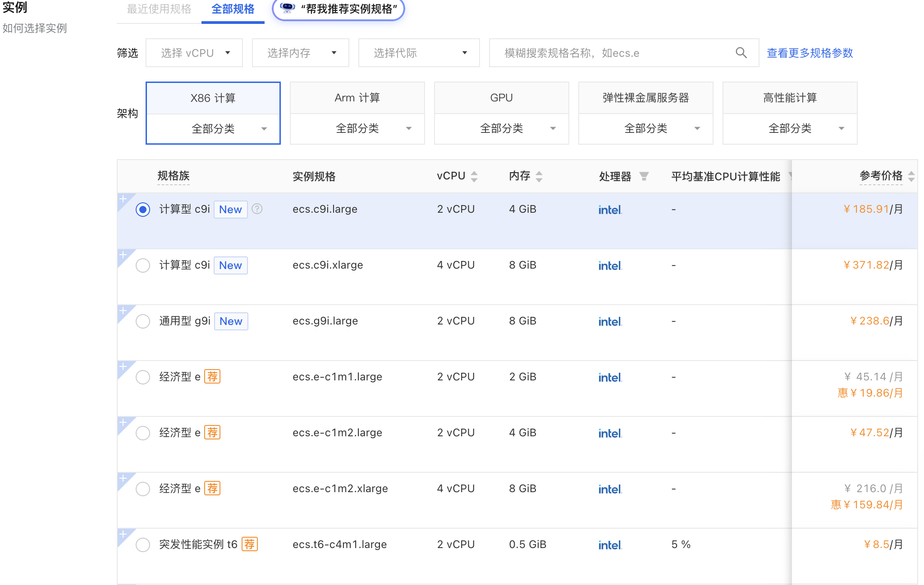This screenshot has width=924, height=585.
Task: Click the AI robot recommendation icon
Action: [287, 9]
